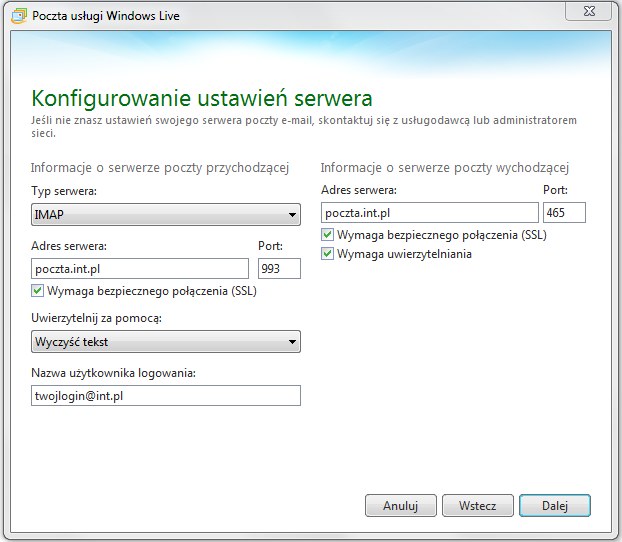Click Uwierzytelnij za pomocą label

point(96,318)
